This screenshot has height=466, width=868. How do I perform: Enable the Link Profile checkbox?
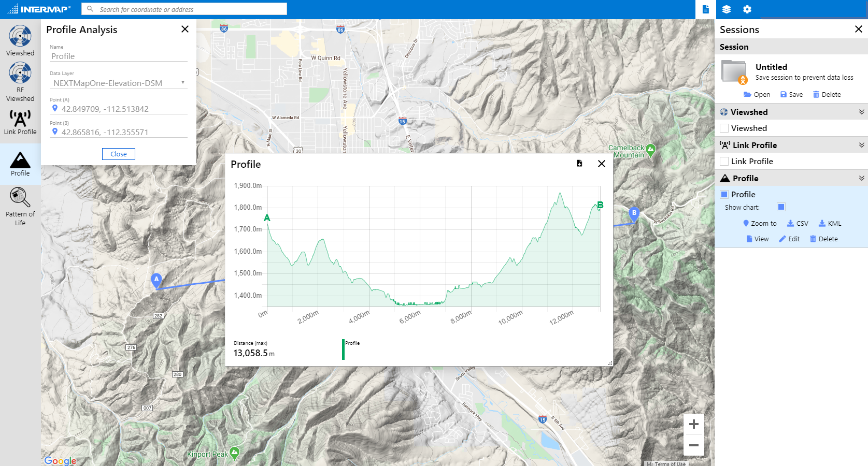pos(724,161)
